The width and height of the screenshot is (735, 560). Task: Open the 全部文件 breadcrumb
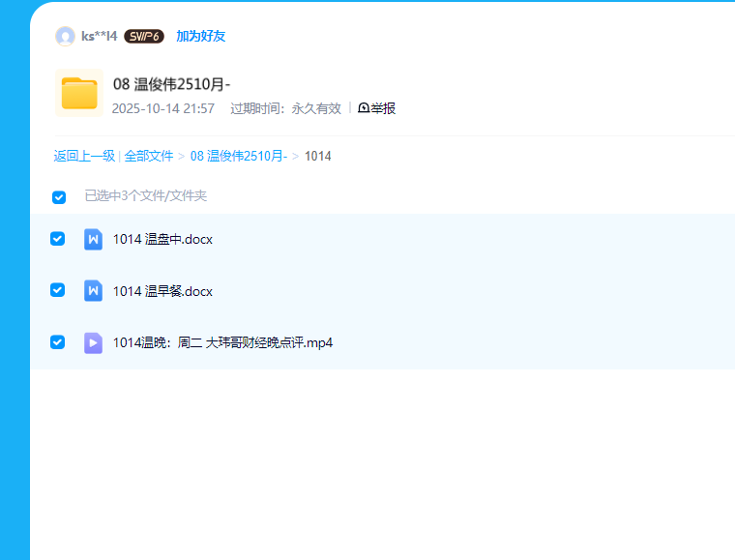click(149, 156)
